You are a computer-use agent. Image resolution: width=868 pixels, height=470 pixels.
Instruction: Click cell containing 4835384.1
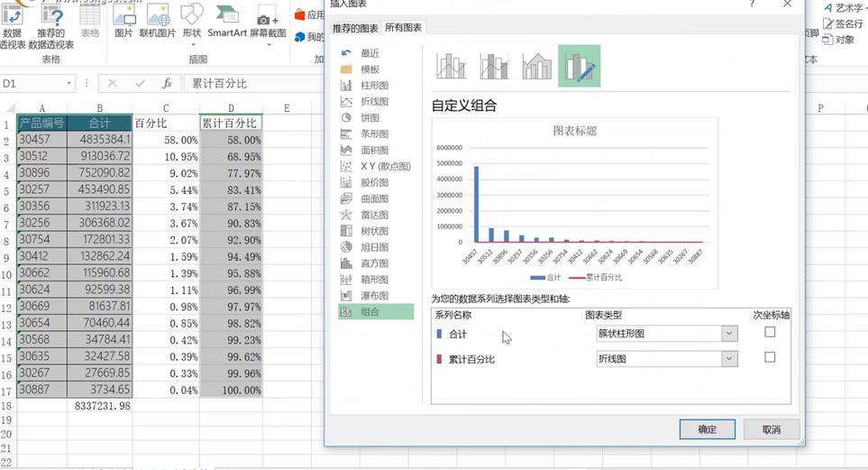(100, 140)
